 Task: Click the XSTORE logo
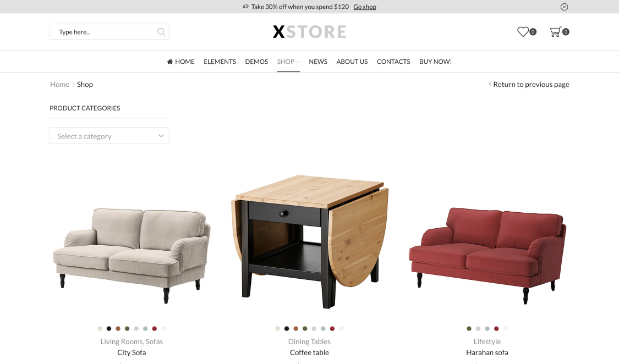pos(309,32)
